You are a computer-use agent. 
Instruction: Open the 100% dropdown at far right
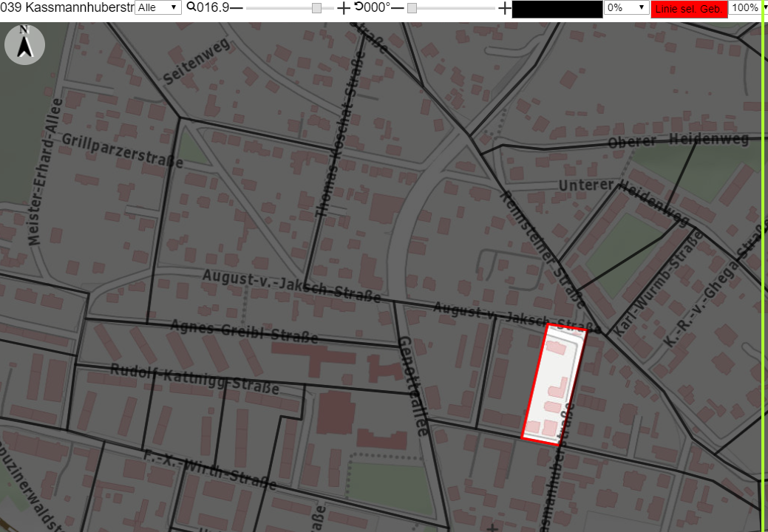745,7
